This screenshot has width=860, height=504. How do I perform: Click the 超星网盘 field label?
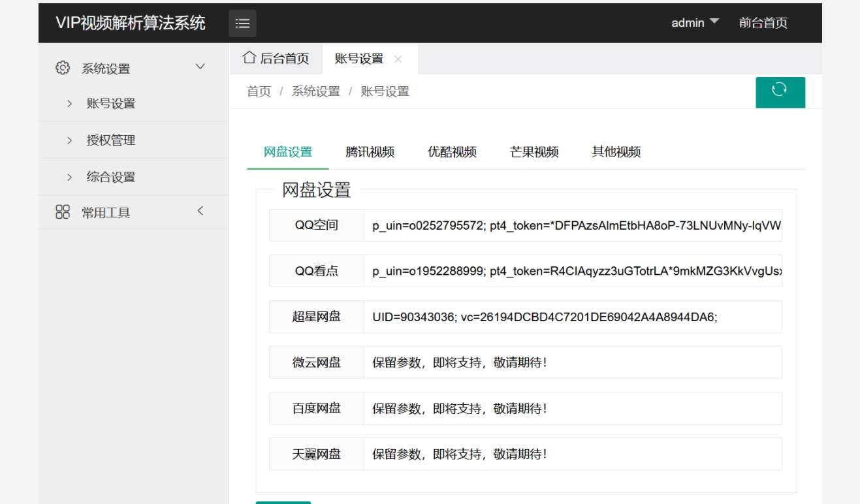pos(317,317)
